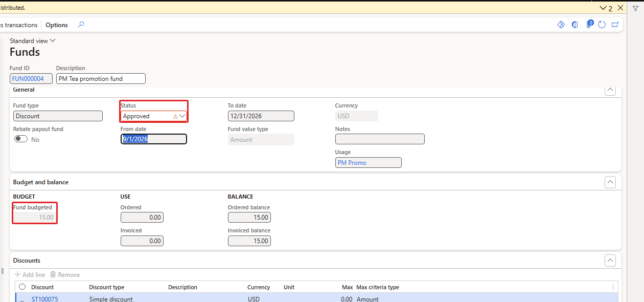644x302 pixels.
Task: Open the transactions menu item
Action: click(19, 25)
